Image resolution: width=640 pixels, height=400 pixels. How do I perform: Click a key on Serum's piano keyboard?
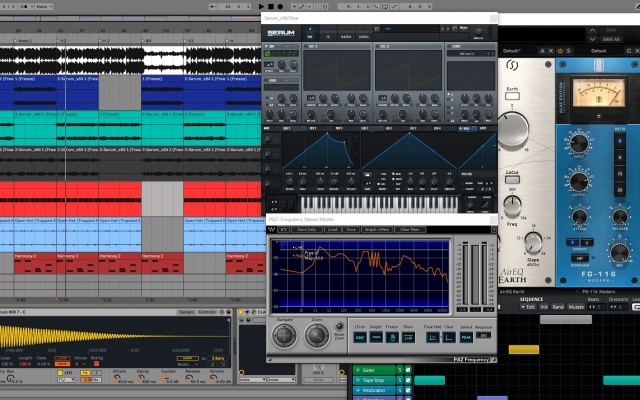click(x=379, y=204)
